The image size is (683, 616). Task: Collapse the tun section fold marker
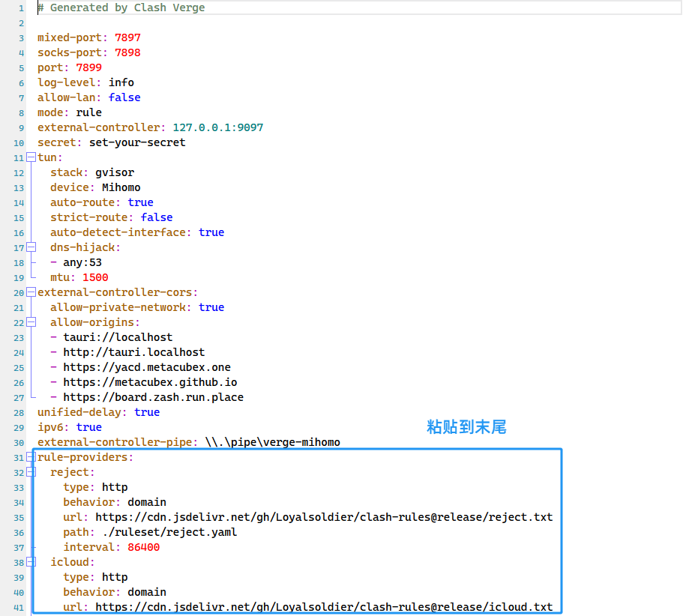(31, 157)
